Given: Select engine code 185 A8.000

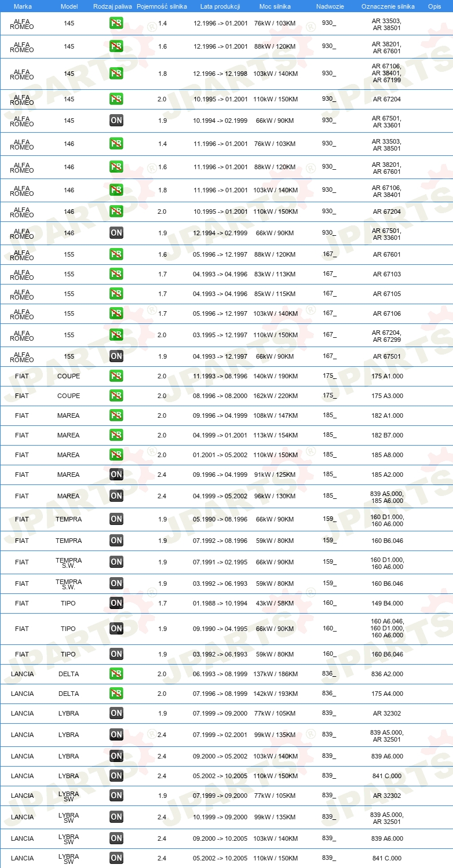Looking at the screenshot, I should point(387,455).
